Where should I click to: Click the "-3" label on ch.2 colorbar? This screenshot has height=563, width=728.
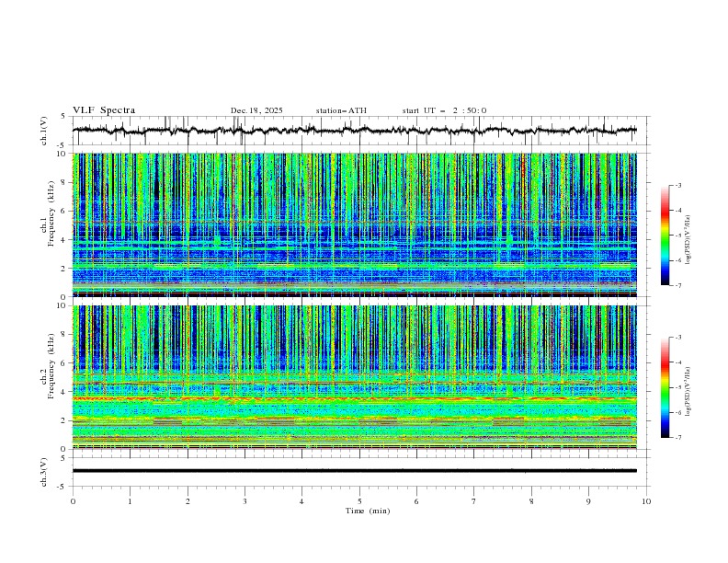[x=678, y=338]
